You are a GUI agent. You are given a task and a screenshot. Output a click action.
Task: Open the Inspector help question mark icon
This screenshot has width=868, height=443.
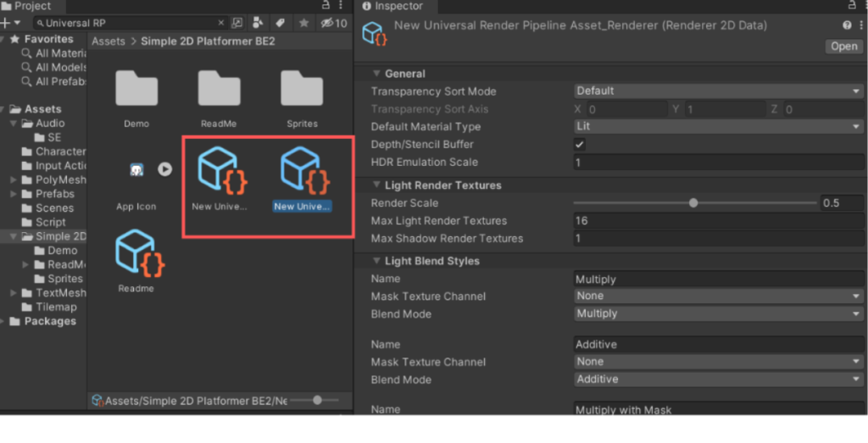pos(847,26)
